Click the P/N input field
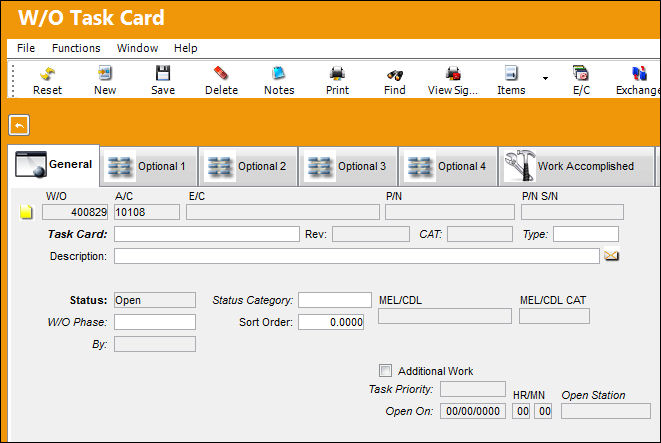Screen dimensions: 661x443 coord(450,212)
